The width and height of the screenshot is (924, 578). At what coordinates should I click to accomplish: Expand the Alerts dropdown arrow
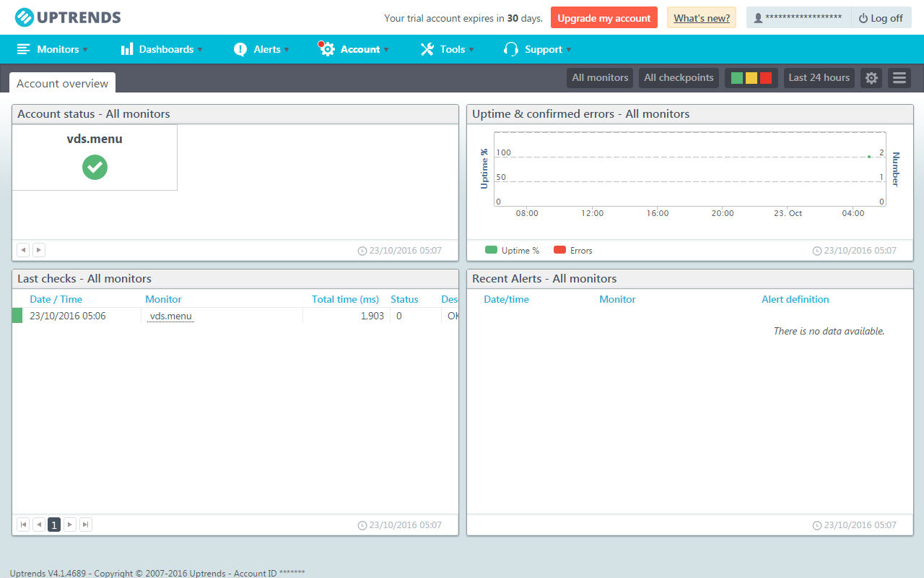(x=287, y=50)
